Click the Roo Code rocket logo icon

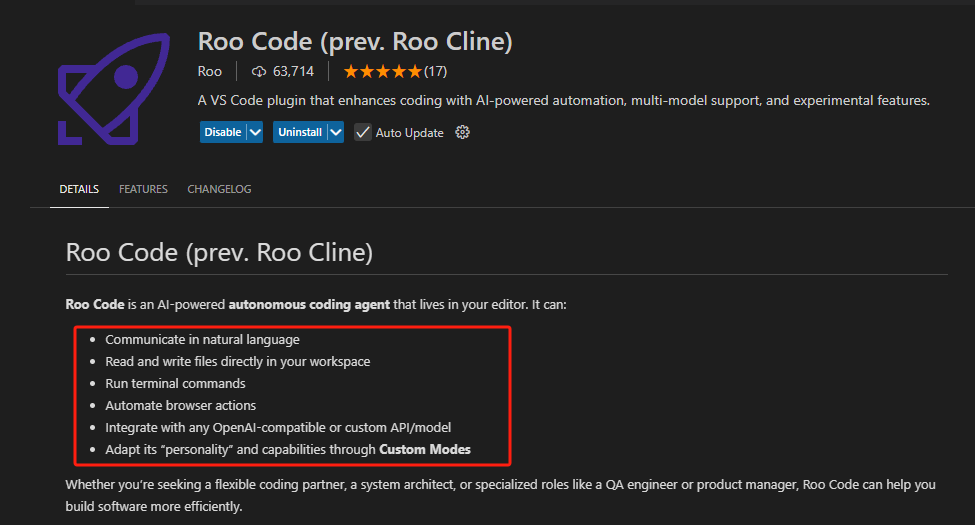click(x=114, y=89)
